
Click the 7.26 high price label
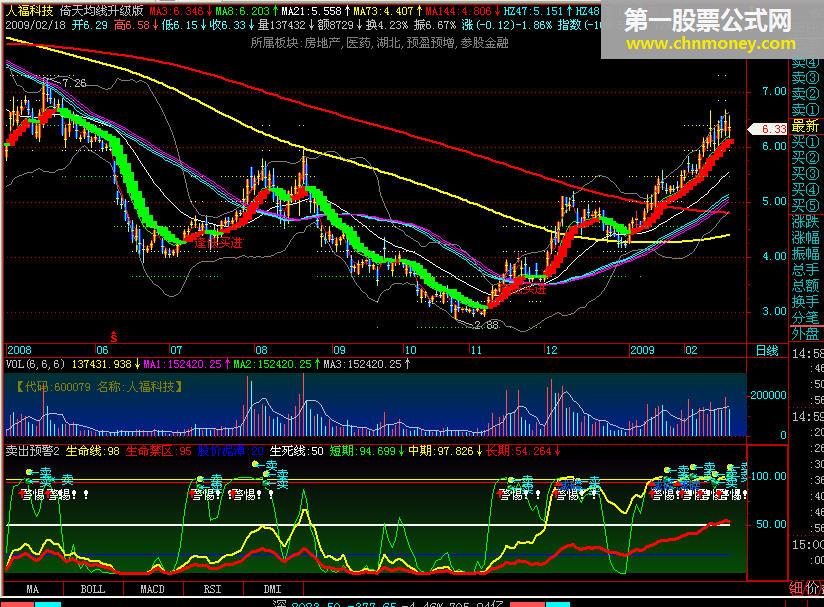(x=74, y=83)
